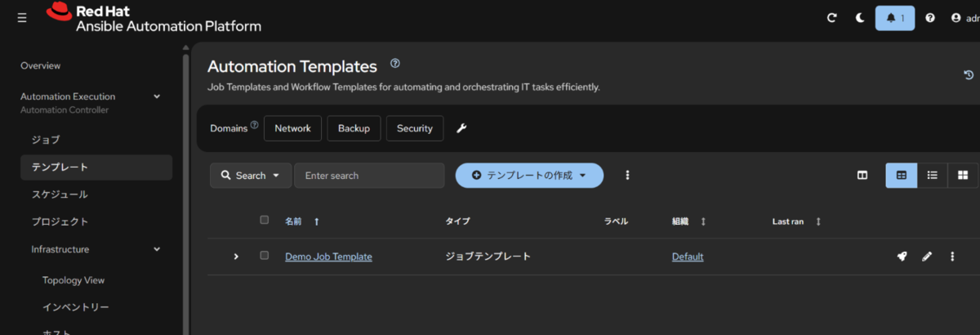Launch Demo Job Template with rocket icon
This screenshot has height=335, width=980.
[x=902, y=257]
